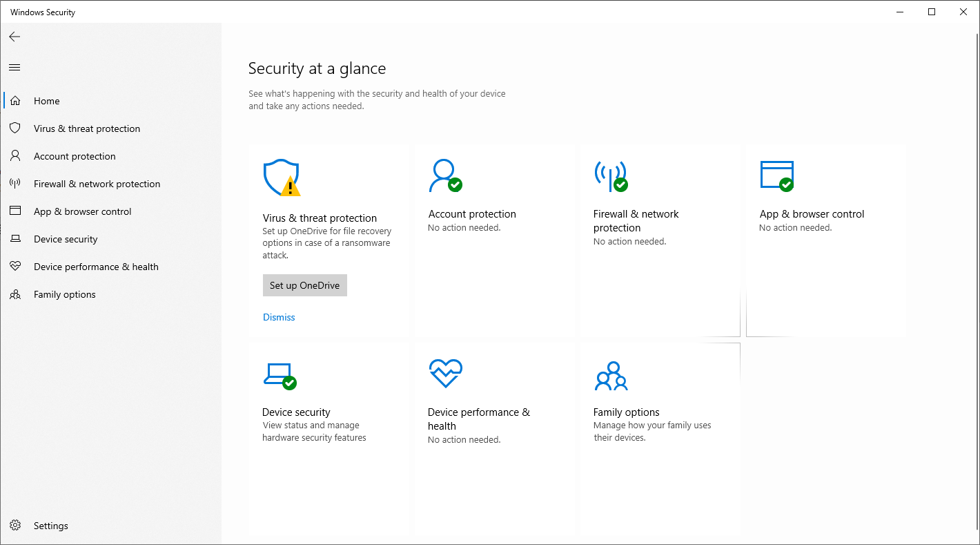Maximize the Windows Security window
Image resolution: width=980 pixels, height=545 pixels.
coord(932,12)
